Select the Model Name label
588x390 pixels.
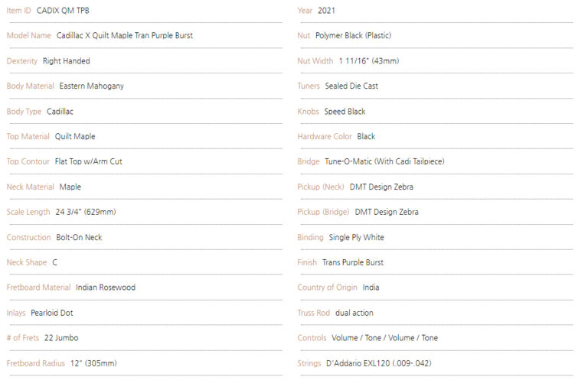point(29,36)
